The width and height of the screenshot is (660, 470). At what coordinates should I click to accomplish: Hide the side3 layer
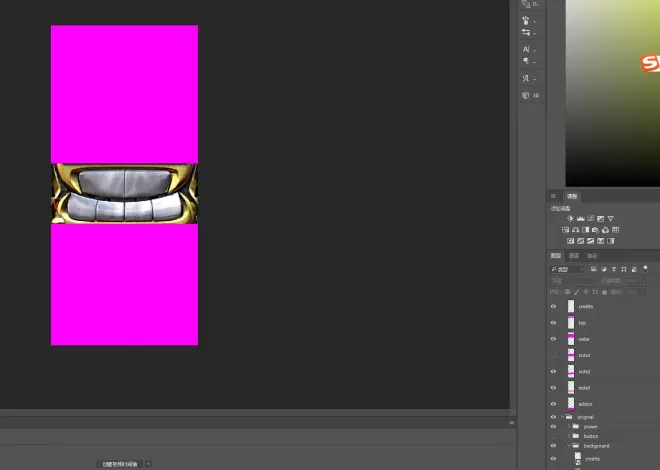click(x=554, y=388)
